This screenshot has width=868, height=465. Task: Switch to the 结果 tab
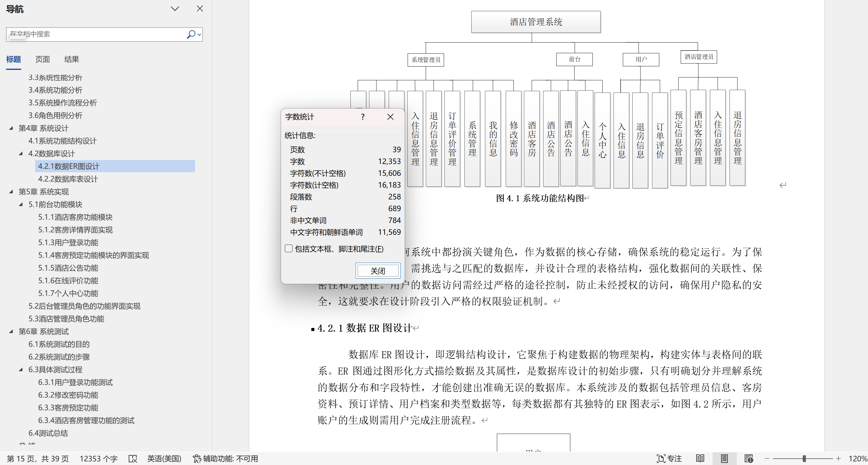[71, 59]
